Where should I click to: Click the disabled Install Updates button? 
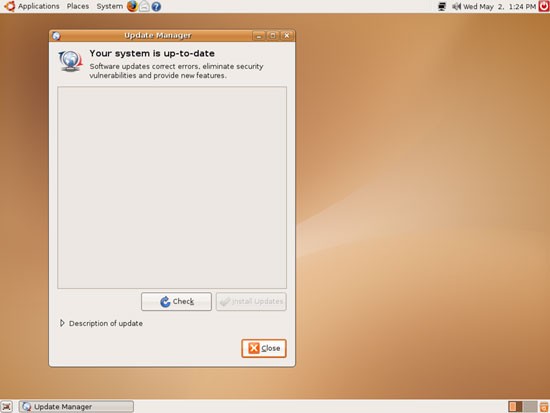tap(251, 301)
